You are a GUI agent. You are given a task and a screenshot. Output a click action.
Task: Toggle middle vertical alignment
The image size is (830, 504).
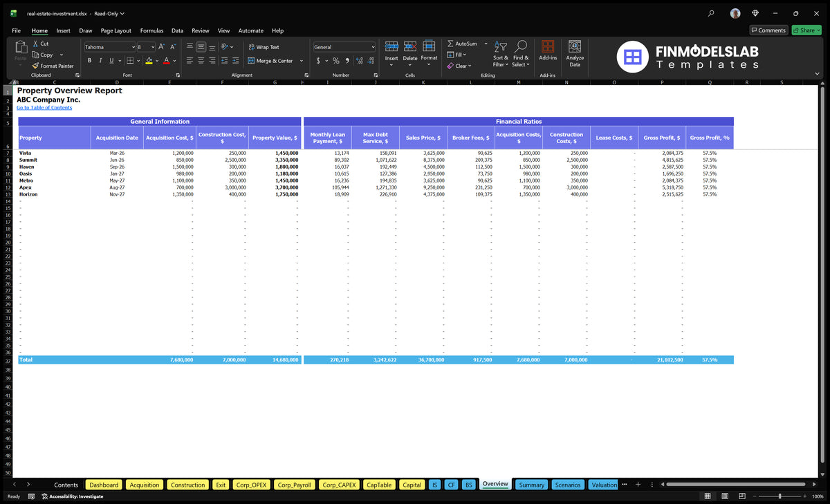[201, 47]
